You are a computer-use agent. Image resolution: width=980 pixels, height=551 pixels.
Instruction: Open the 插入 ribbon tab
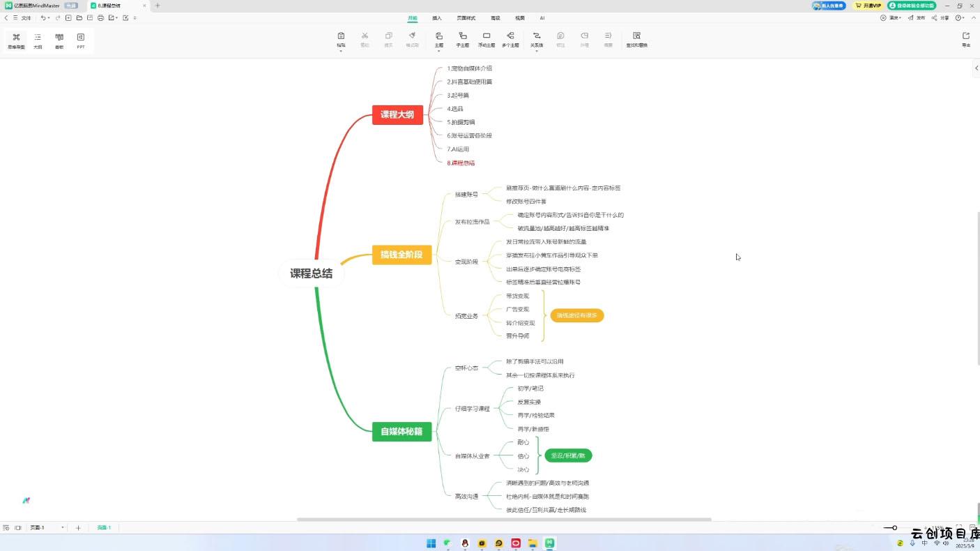pos(437,18)
